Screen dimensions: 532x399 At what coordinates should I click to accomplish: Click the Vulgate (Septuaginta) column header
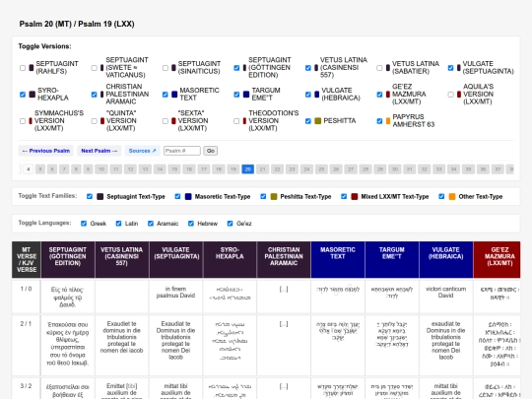coord(175,260)
